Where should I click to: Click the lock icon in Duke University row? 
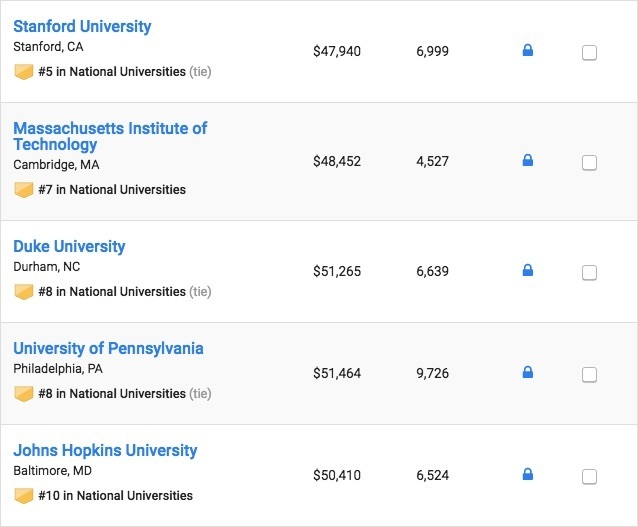[x=528, y=270]
